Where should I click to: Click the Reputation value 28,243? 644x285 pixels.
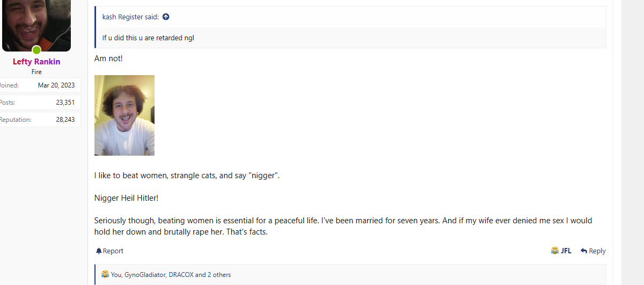pos(65,120)
